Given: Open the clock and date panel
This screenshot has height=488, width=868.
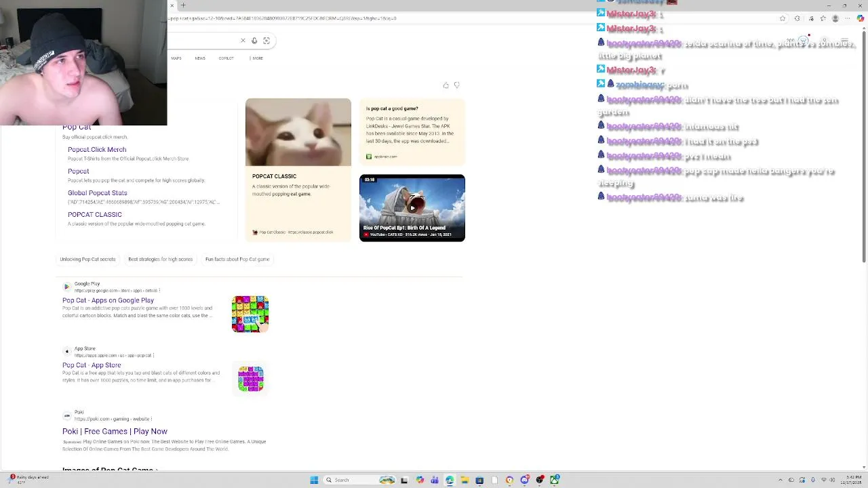Looking at the screenshot, I should click(852, 480).
